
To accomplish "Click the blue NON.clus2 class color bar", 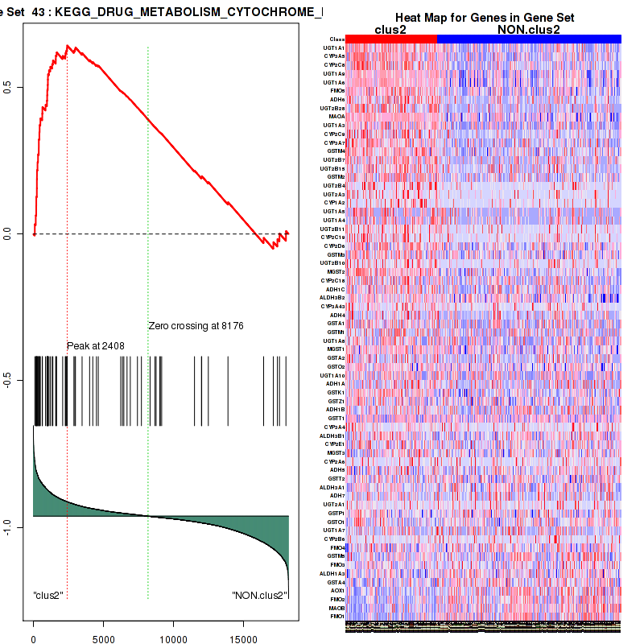I will pyautogui.click(x=529, y=39).
